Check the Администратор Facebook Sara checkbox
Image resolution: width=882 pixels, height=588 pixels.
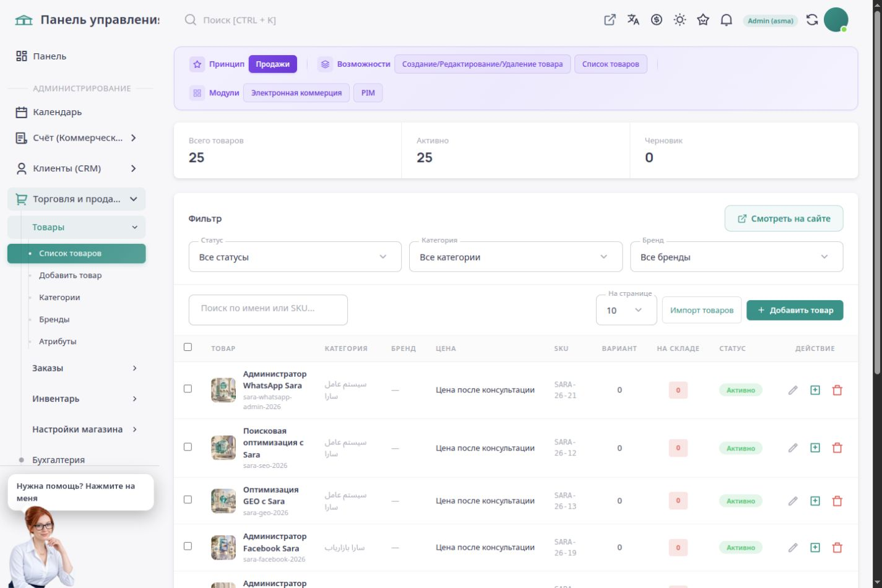pyautogui.click(x=188, y=546)
